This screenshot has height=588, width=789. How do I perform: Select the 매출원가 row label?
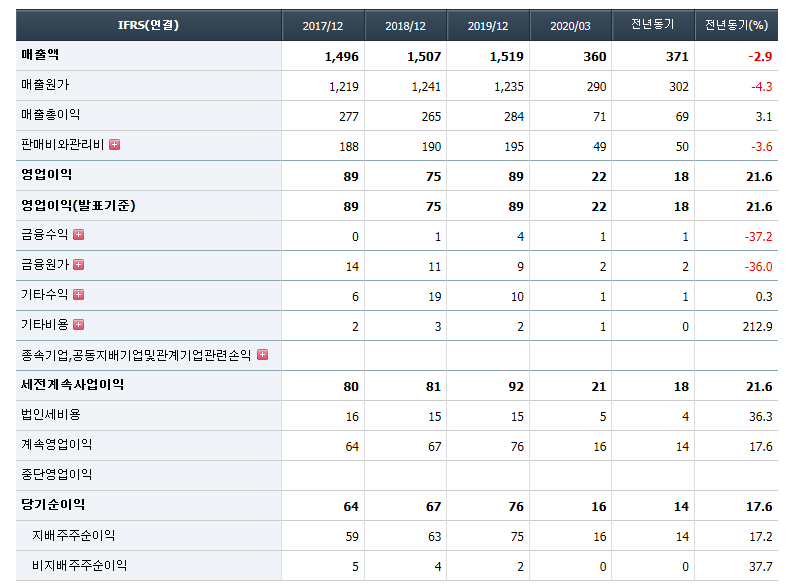pyautogui.click(x=45, y=85)
